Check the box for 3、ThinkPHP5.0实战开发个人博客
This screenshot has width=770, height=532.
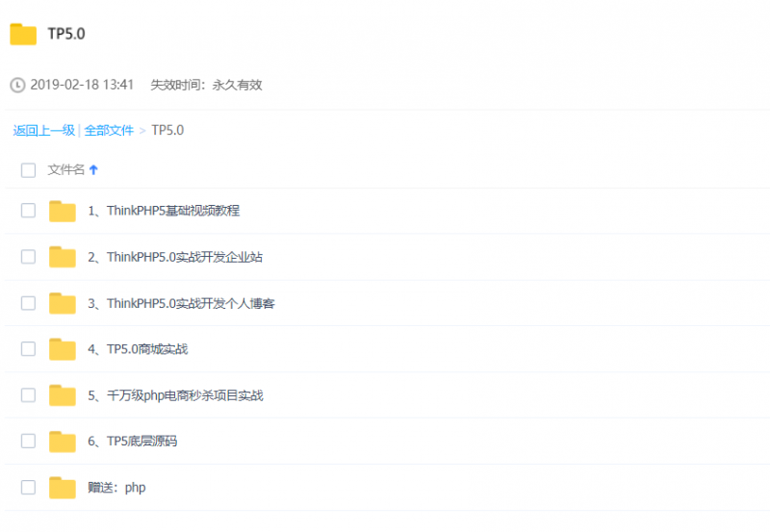coord(29,303)
